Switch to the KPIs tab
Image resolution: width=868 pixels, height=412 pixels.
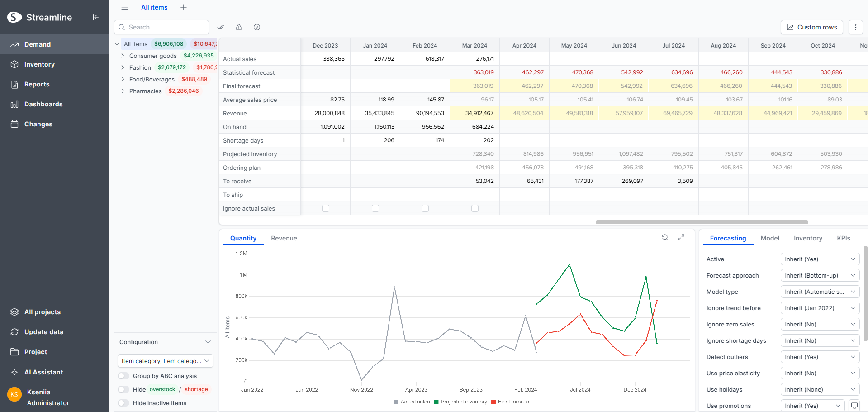[x=843, y=238]
